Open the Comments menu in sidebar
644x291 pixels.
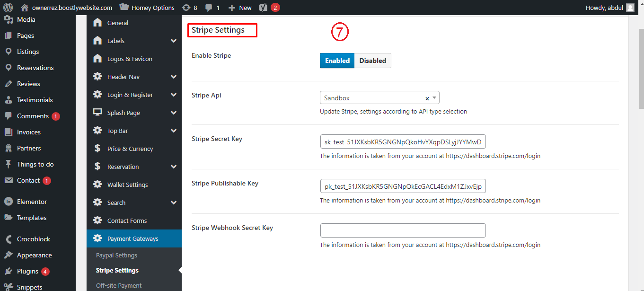coord(33,116)
